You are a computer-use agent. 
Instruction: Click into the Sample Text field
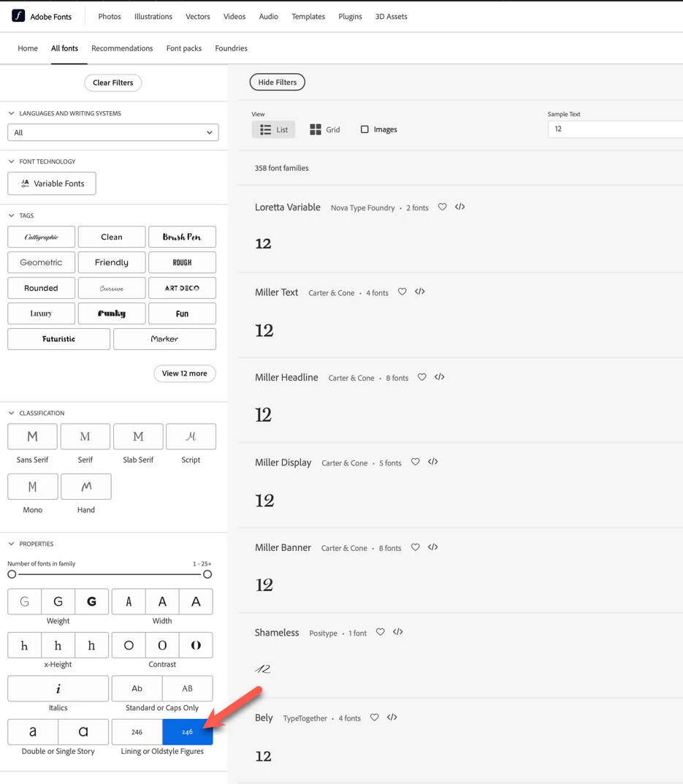coord(616,129)
